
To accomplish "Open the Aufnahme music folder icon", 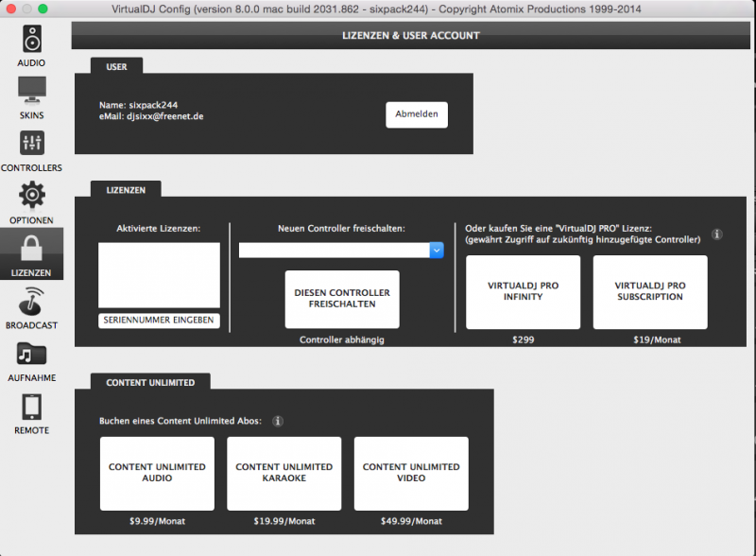I will [x=32, y=354].
